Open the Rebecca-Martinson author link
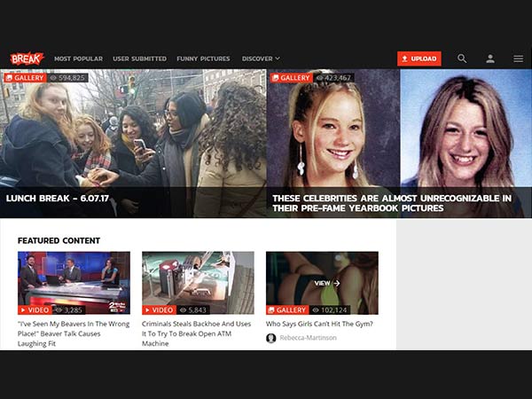 tap(308, 338)
